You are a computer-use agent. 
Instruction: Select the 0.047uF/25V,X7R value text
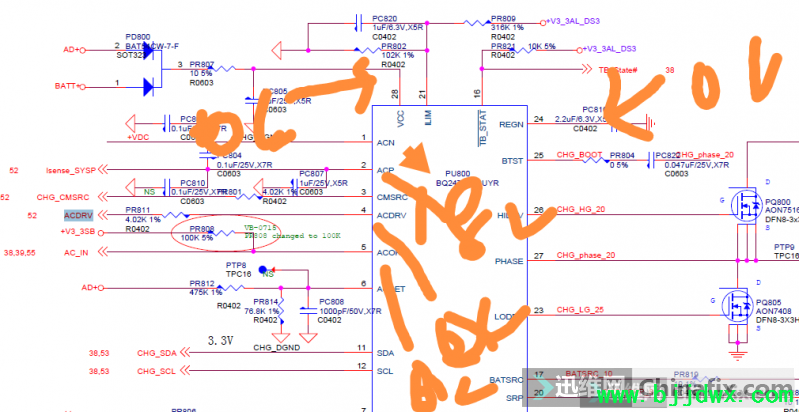pos(697,166)
